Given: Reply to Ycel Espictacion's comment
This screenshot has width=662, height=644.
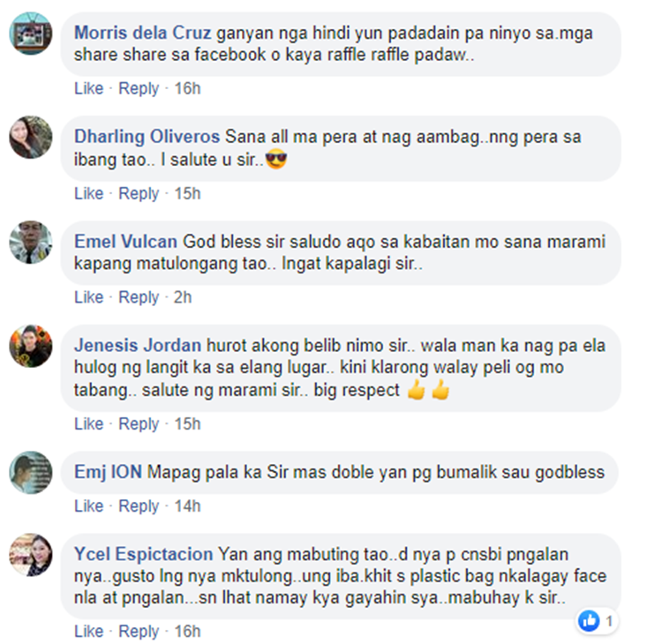Looking at the screenshot, I should [x=139, y=632].
